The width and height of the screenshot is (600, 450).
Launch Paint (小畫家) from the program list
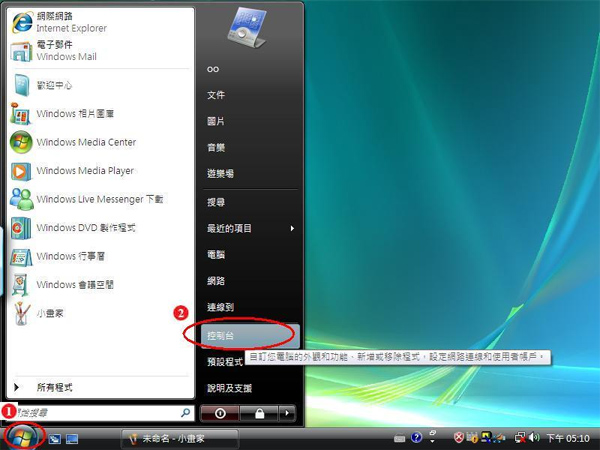coord(52,313)
